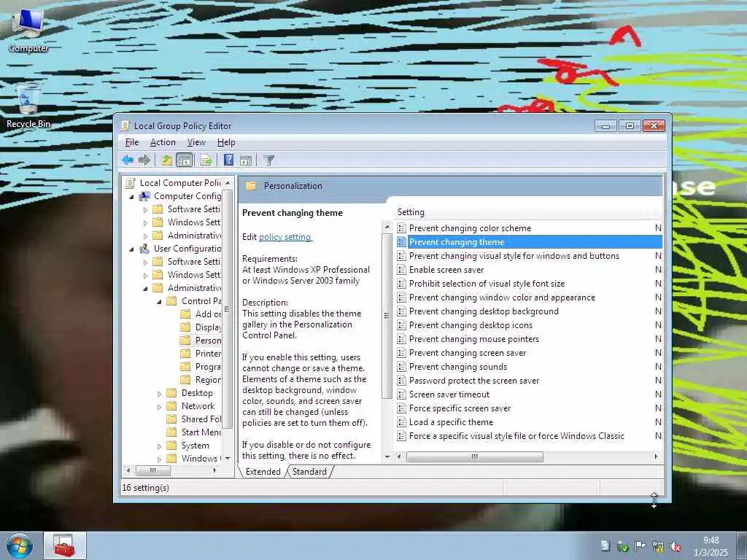This screenshot has height=560, width=747.
Task: Click the Back arrow toolbar icon
Action: [x=128, y=160]
